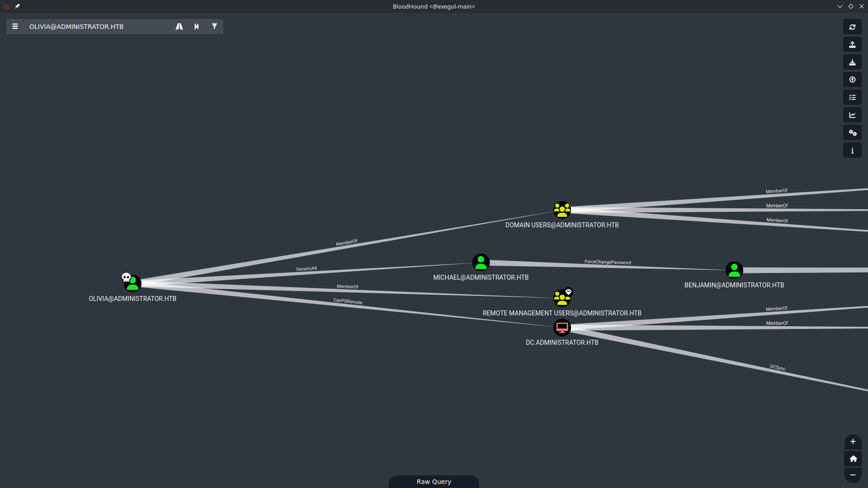Click the DCSync edge label
Image resolution: width=868 pixels, height=488 pixels.
pos(778,367)
